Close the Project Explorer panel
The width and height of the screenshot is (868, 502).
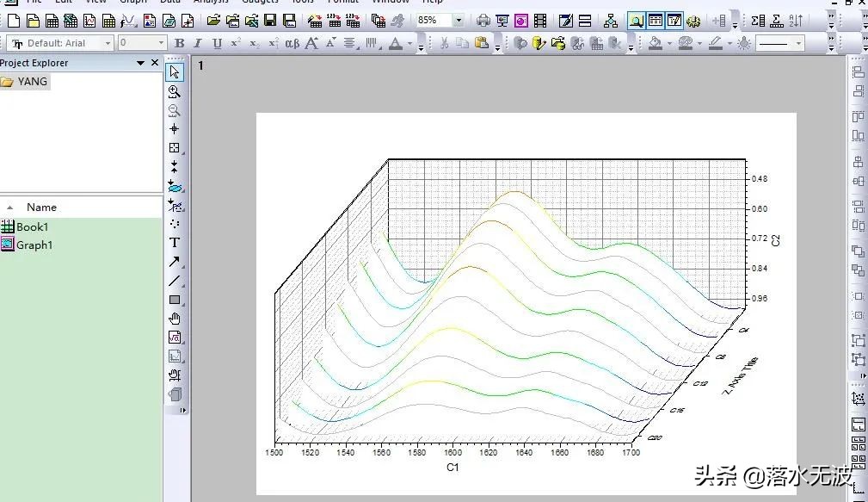click(x=155, y=63)
